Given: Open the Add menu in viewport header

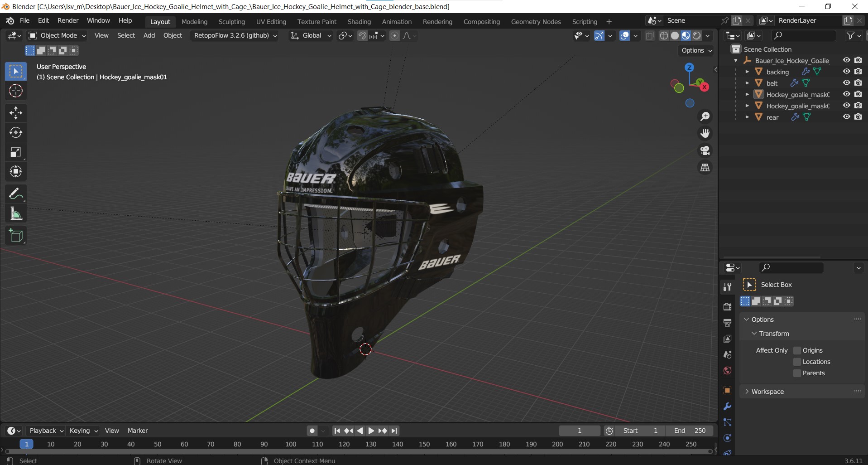Looking at the screenshot, I should 149,36.
